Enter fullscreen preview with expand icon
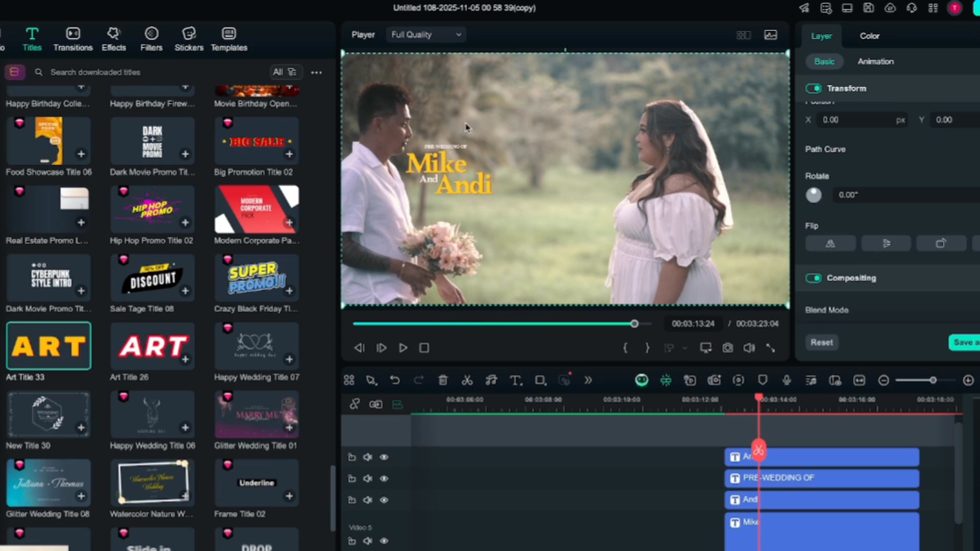This screenshot has height=551, width=980. [771, 348]
